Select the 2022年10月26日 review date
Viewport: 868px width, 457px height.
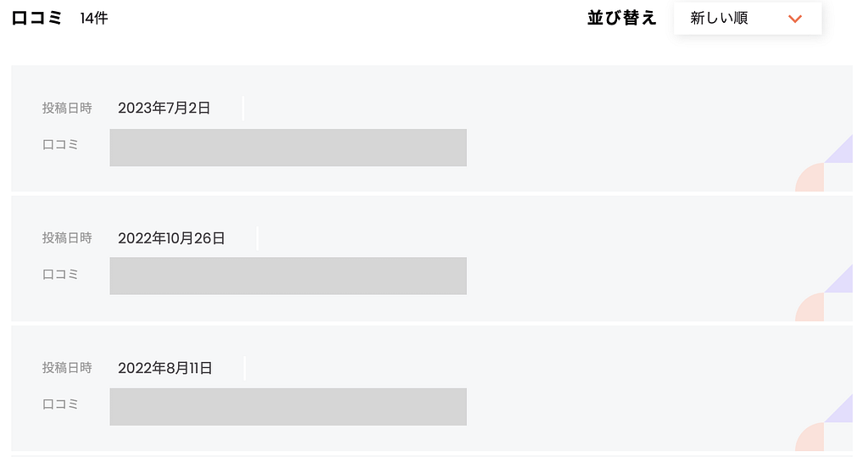pos(171,238)
